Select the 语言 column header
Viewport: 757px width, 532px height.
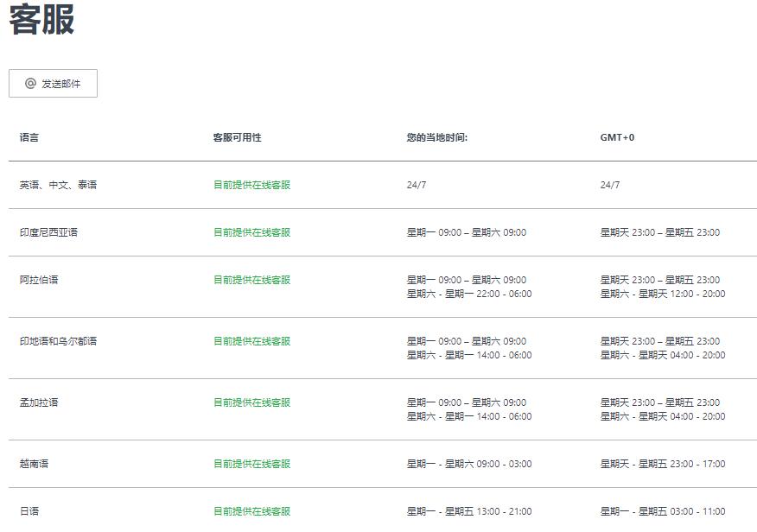[29, 137]
